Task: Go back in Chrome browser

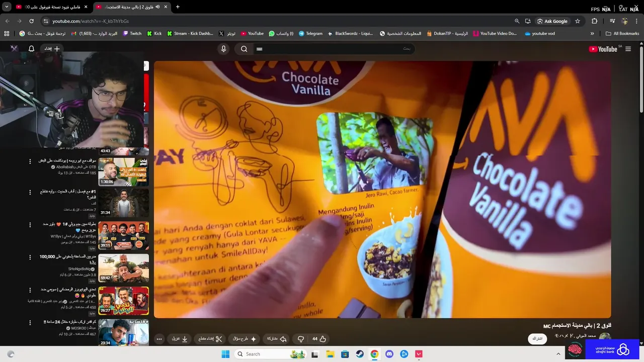Action: point(7,21)
